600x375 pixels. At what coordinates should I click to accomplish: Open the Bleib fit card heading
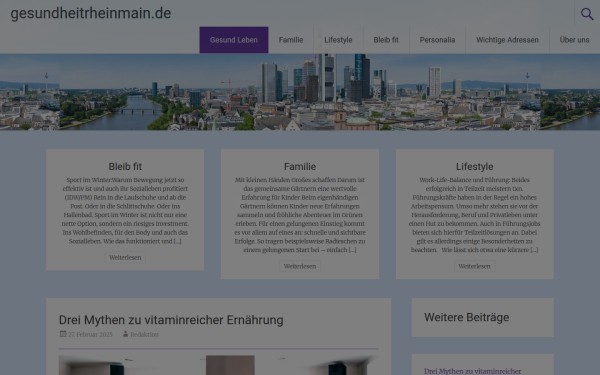(x=125, y=166)
